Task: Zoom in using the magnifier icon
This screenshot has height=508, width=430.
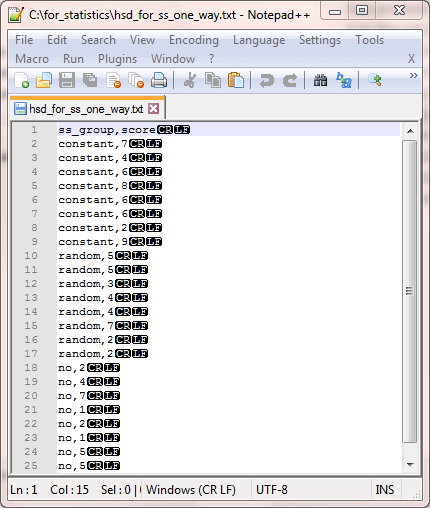Action: [375, 80]
